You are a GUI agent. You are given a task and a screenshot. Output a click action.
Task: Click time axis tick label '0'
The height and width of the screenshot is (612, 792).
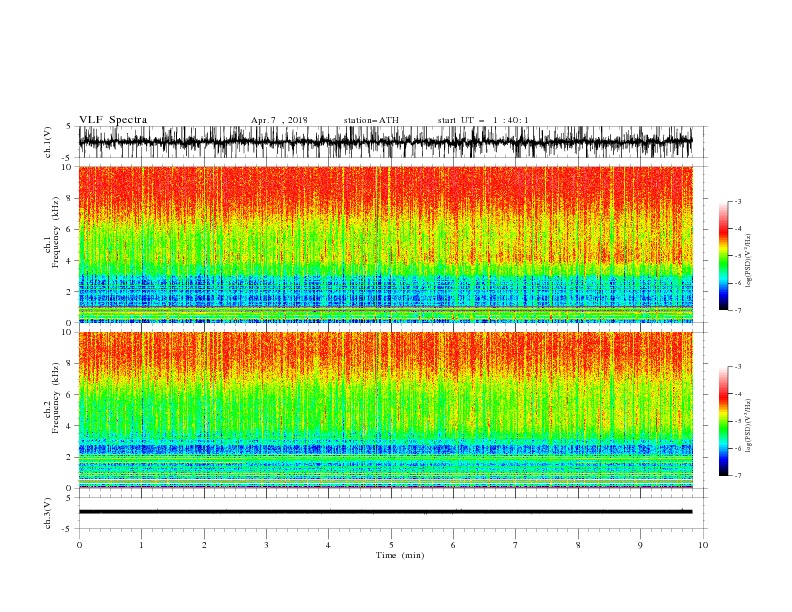(x=79, y=545)
